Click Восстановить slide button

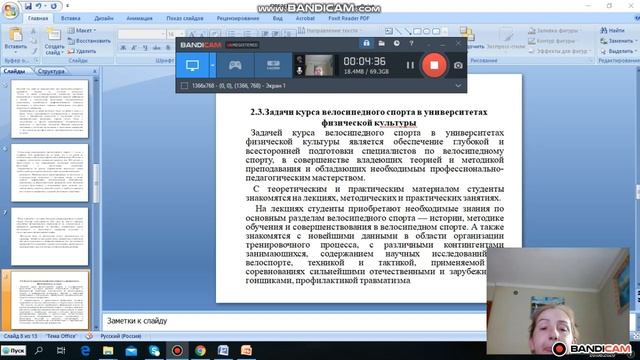89,41
